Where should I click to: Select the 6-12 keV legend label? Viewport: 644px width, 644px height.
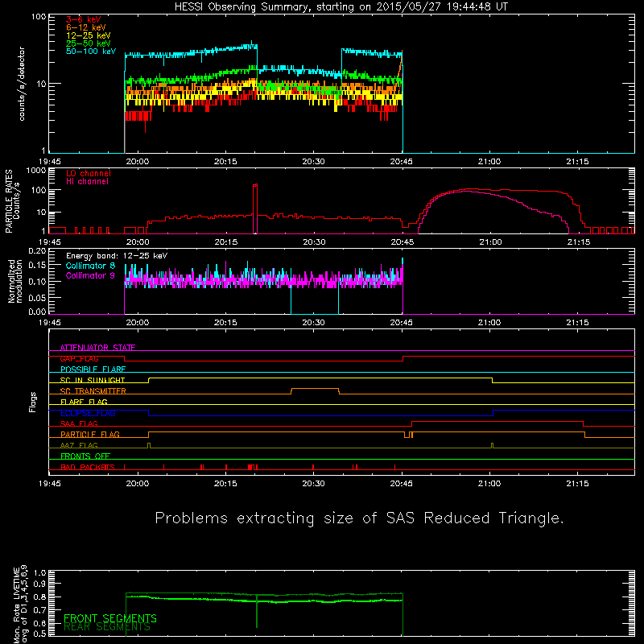point(86,27)
